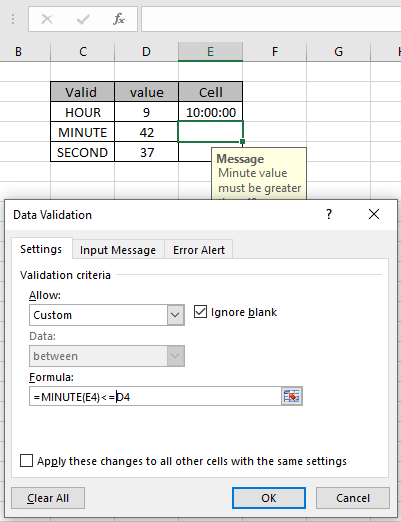The image size is (401, 522).
Task: Select the Settings tab
Action: (x=41, y=249)
